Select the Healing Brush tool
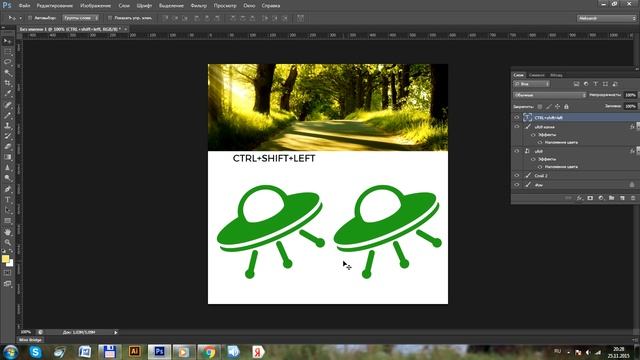Image resolution: width=640 pixels, height=360 pixels. (x=7, y=105)
